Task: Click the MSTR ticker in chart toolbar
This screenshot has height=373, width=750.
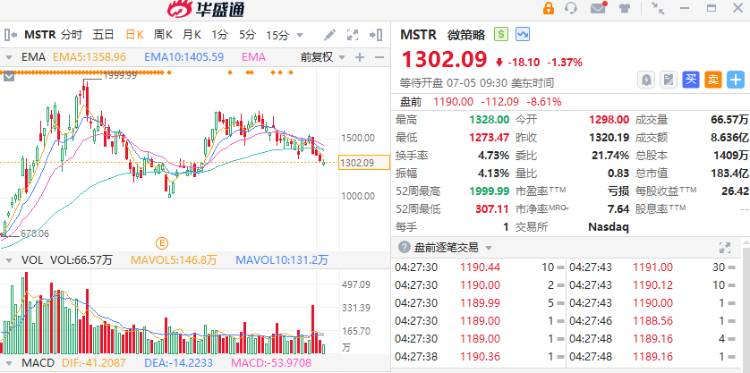Action: pyautogui.click(x=40, y=34)
